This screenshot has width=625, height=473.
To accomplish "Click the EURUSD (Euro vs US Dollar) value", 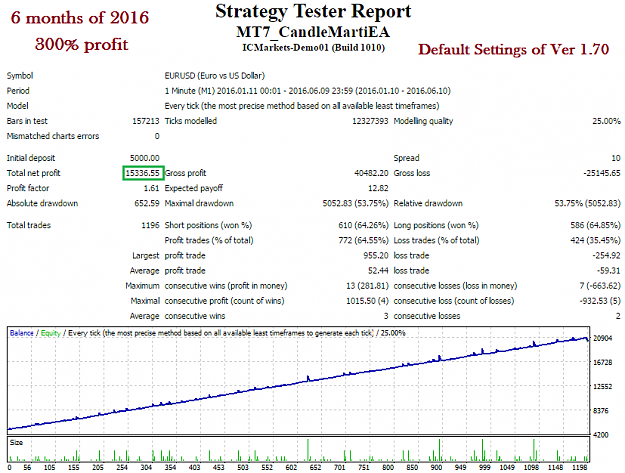I will click(214, 76).
